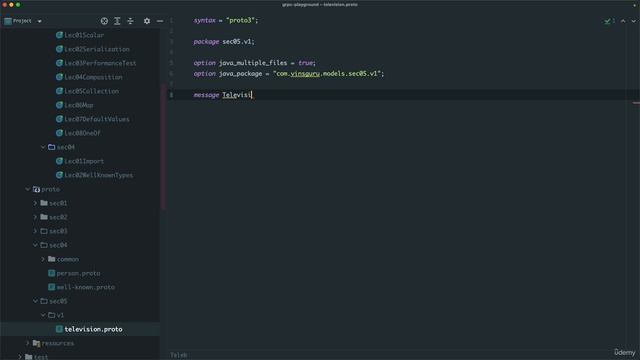Click the well-known.proto file icon
Viewport: 640px width, 360px height.
click(x=51, y=287)
